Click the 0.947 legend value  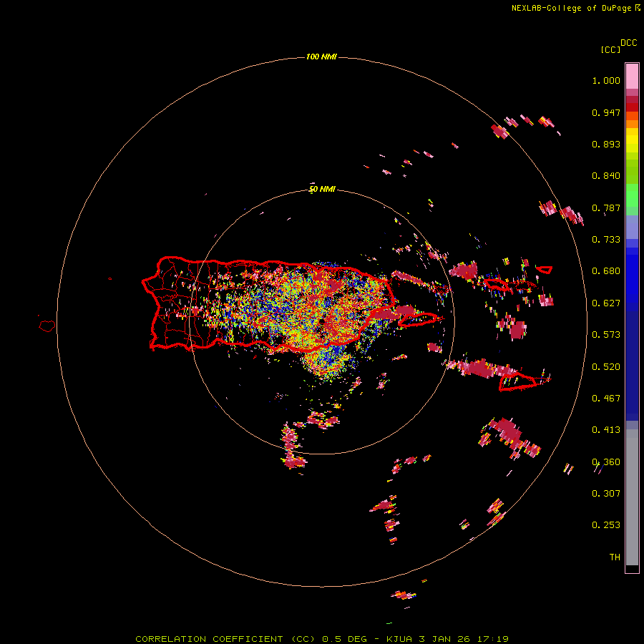coord(606,112)
